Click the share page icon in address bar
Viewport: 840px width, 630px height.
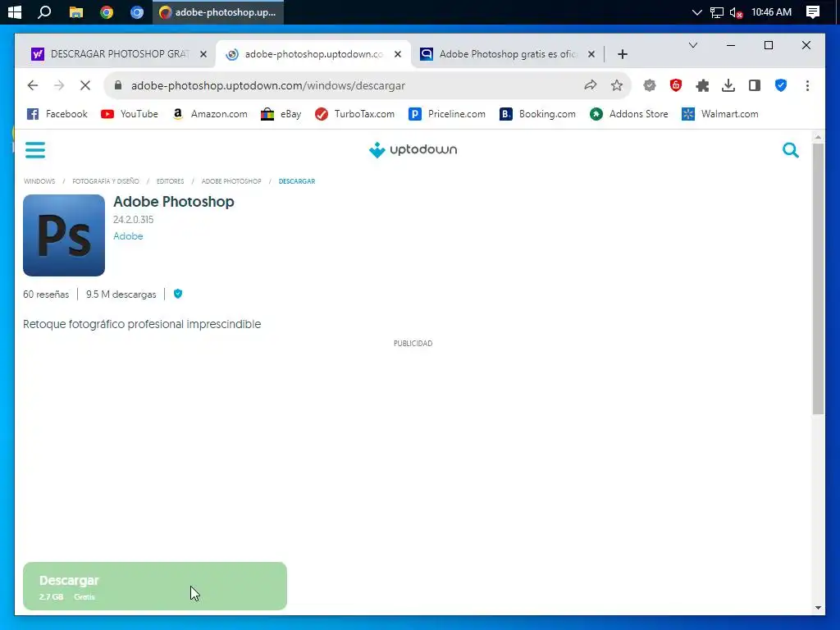(x=591, y=85)
